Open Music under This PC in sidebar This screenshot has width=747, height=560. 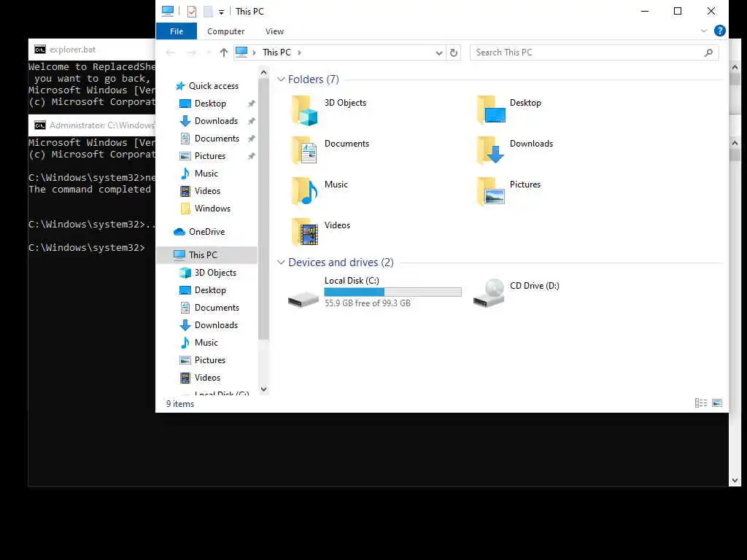[206, 343]
